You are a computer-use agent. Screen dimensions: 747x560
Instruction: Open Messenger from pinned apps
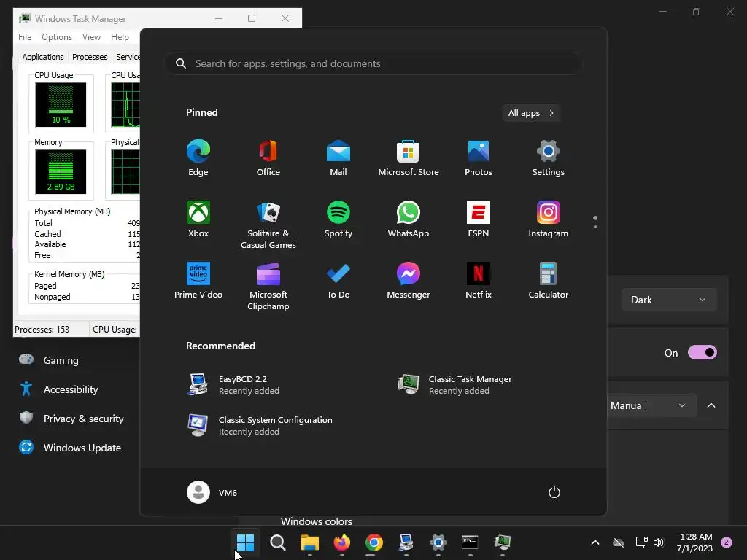click(409, 281)
